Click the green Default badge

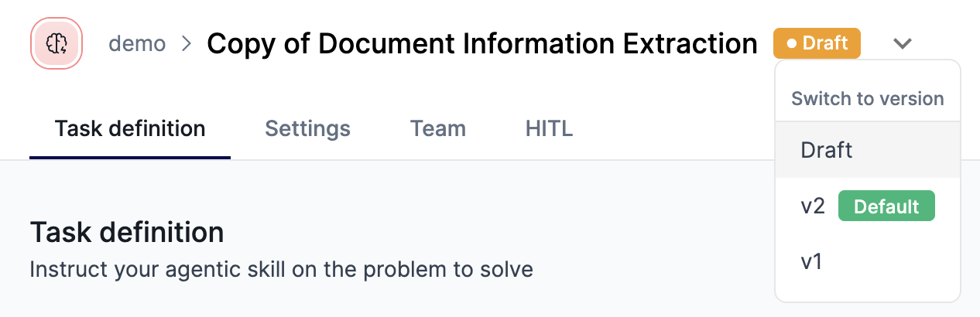[x=886, y=206]
